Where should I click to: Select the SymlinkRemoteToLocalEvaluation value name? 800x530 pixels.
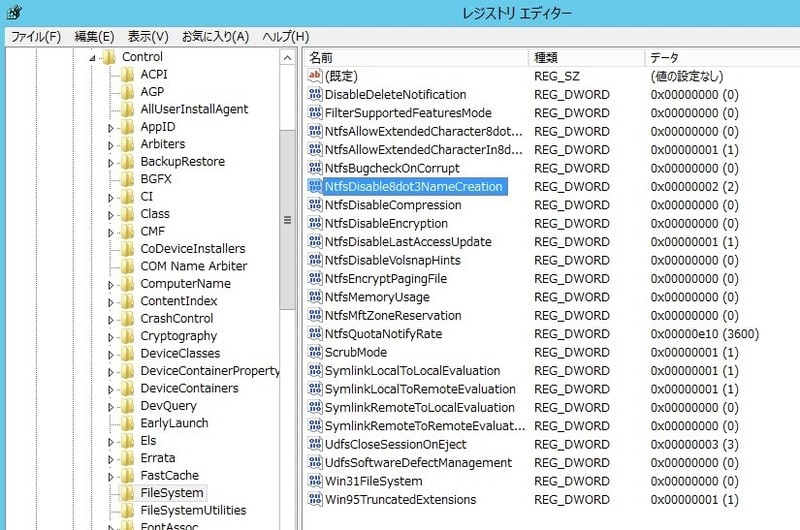pos(419,408)
